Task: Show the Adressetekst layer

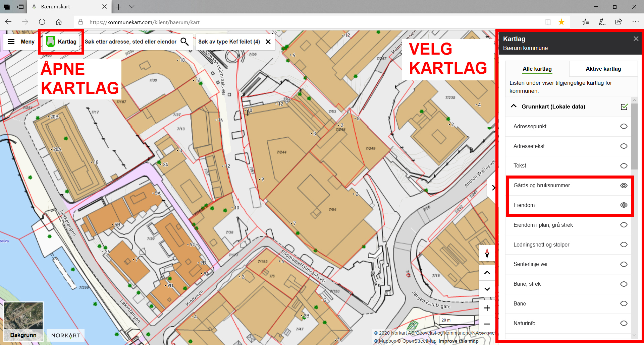Action: (x=624, y=146)
